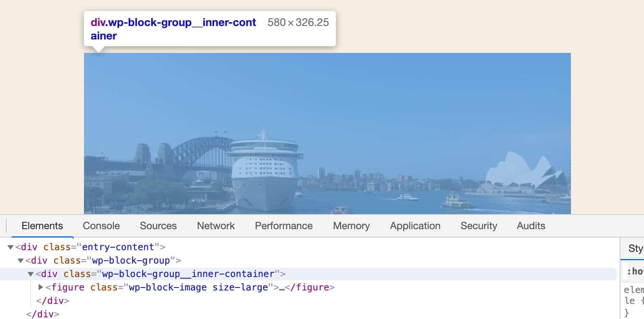
Task: Open the Audits panel
Action: click(531, 226)
